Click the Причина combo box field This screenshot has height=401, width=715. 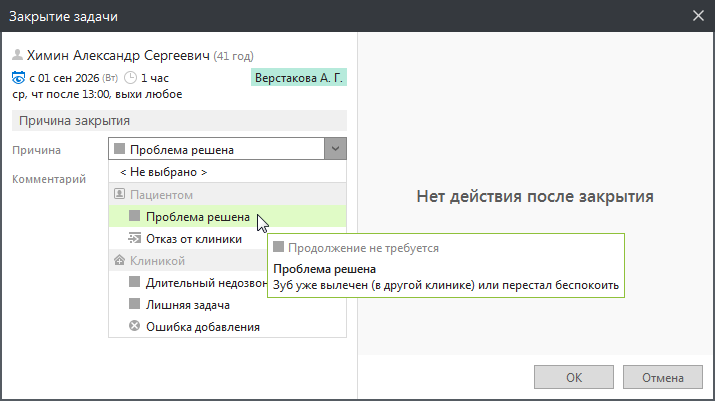[x=227, y=149]
